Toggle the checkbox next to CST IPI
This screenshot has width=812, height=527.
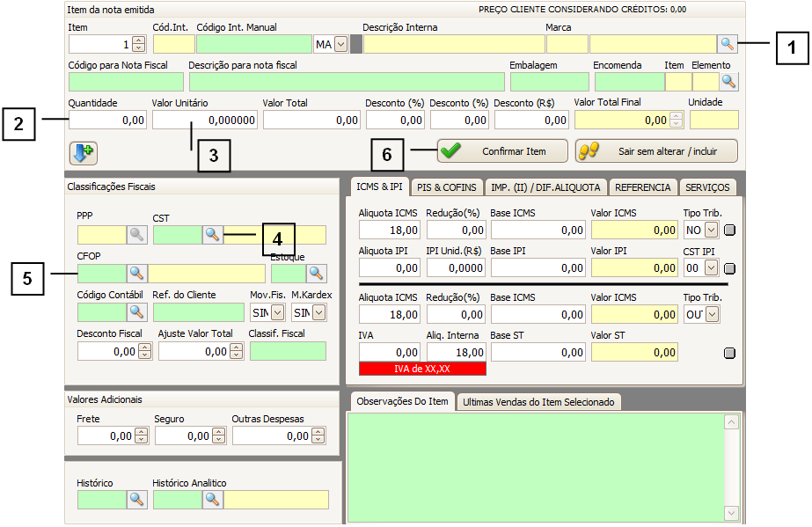click(x=729, y=268)
